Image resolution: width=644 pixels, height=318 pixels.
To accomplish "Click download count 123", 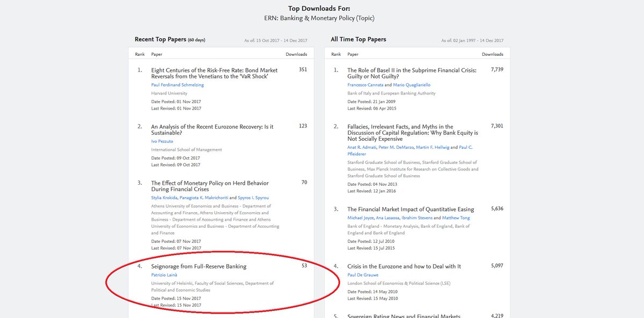I will [x=303, y=126].
